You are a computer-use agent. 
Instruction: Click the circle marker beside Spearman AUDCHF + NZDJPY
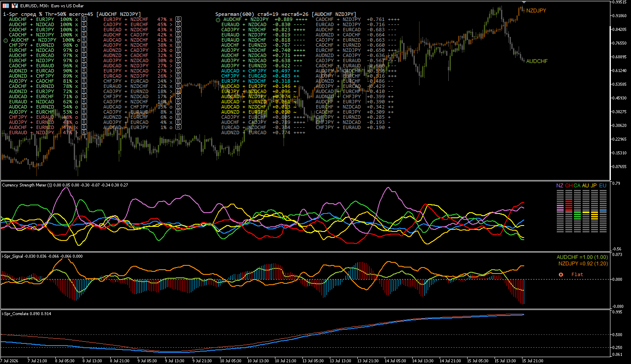[x=218, y=20]
